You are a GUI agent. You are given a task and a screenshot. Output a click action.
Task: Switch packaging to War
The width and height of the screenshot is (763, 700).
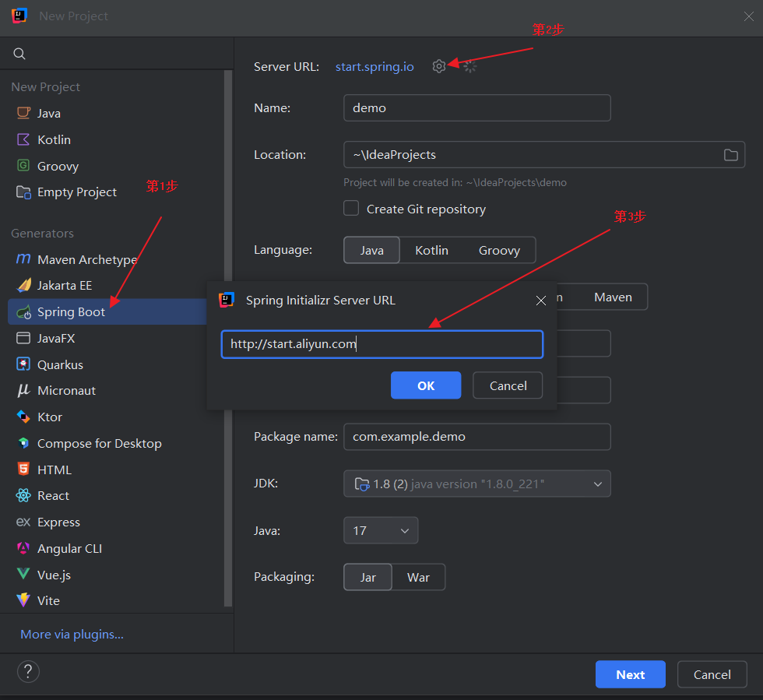(x=418, y=577)
